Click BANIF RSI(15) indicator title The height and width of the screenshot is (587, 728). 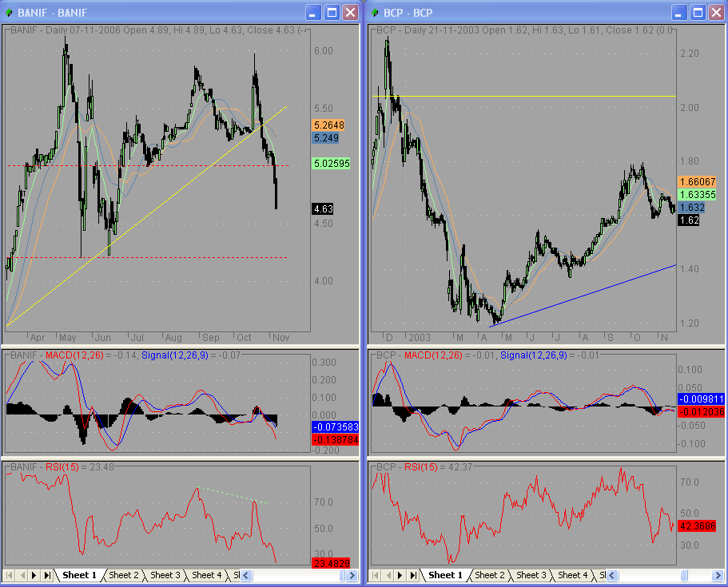(62, 467)
